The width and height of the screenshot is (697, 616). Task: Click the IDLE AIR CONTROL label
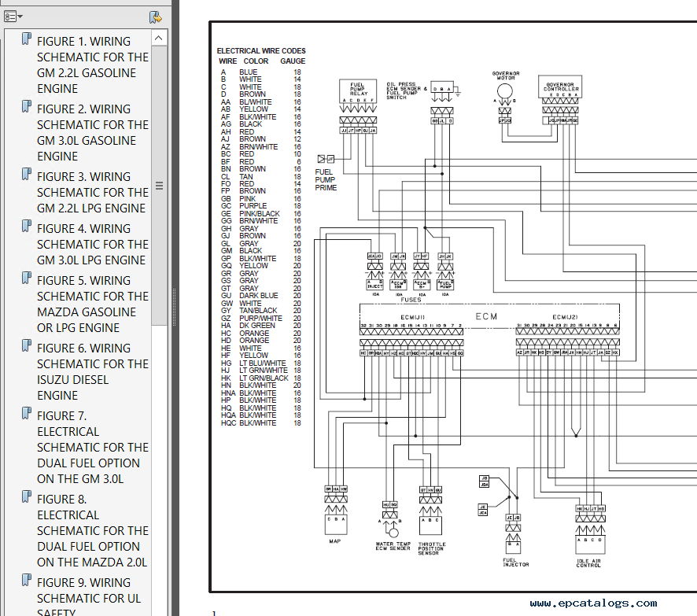coord(588,563)
